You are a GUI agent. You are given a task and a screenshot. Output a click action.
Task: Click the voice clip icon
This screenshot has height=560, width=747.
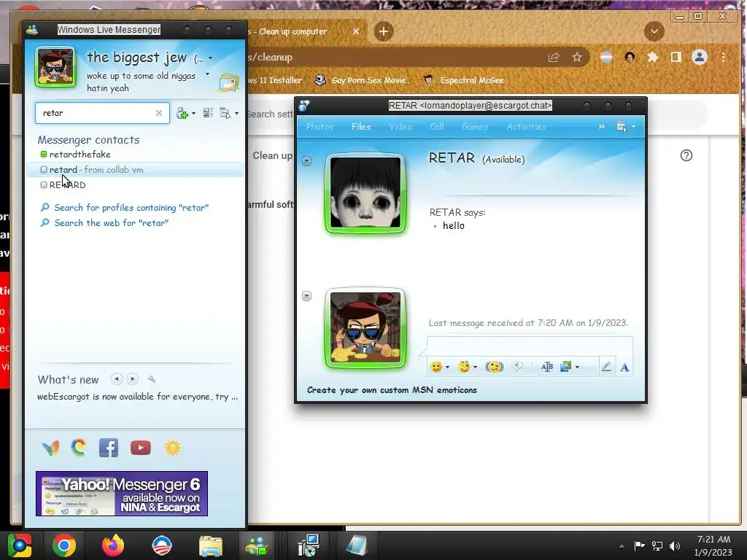tap(517, 366)
